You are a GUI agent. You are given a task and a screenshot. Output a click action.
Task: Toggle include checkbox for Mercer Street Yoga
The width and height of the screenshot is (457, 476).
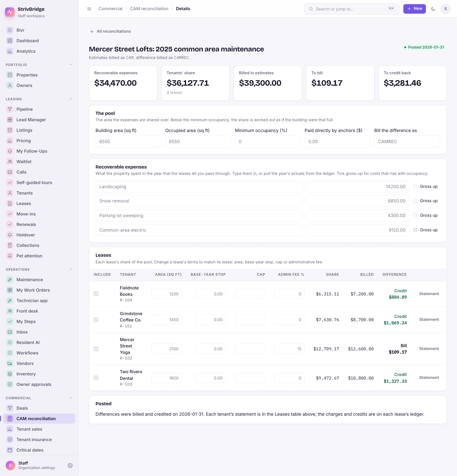tap(96, 349)
